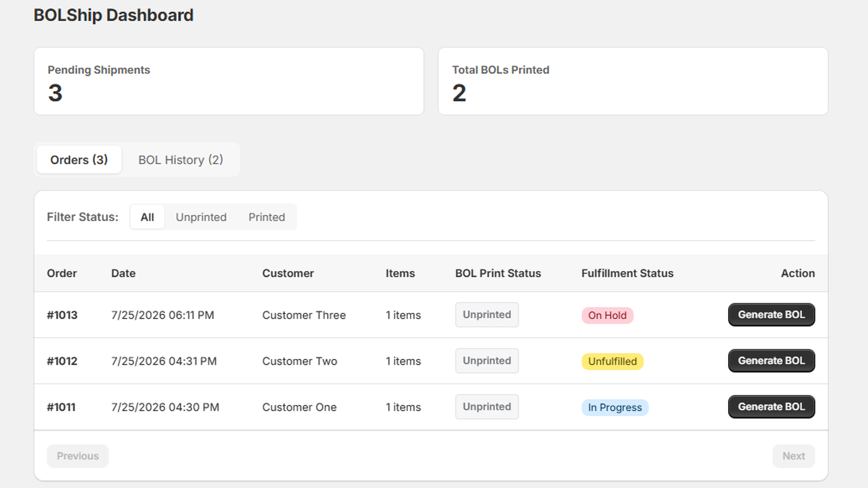Click the Order column header
Image resolution: width=868 pixels, height=488 pixels.
[x=62, y=273]
